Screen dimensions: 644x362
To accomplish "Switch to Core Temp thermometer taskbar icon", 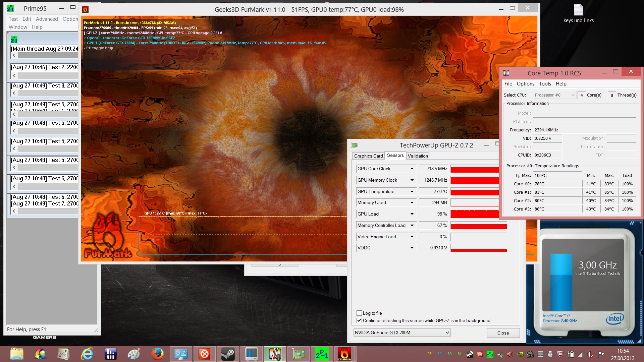I will (x=275, y=354).
